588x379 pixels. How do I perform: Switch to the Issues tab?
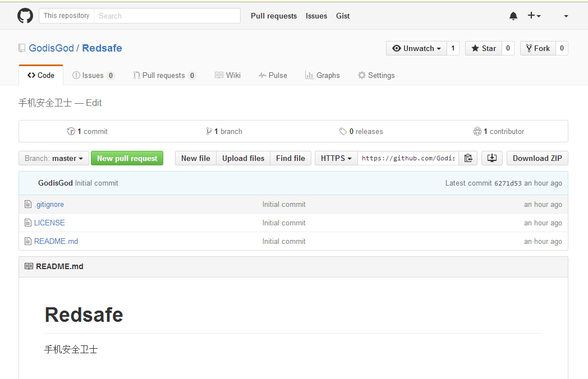(x=93, y=75)
